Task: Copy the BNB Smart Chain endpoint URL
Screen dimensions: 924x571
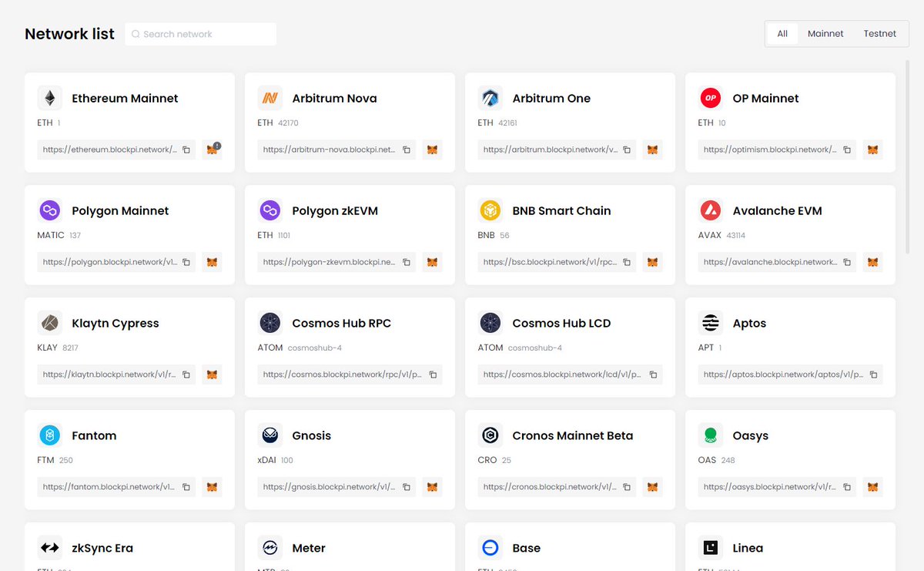Action: [627, 262]
